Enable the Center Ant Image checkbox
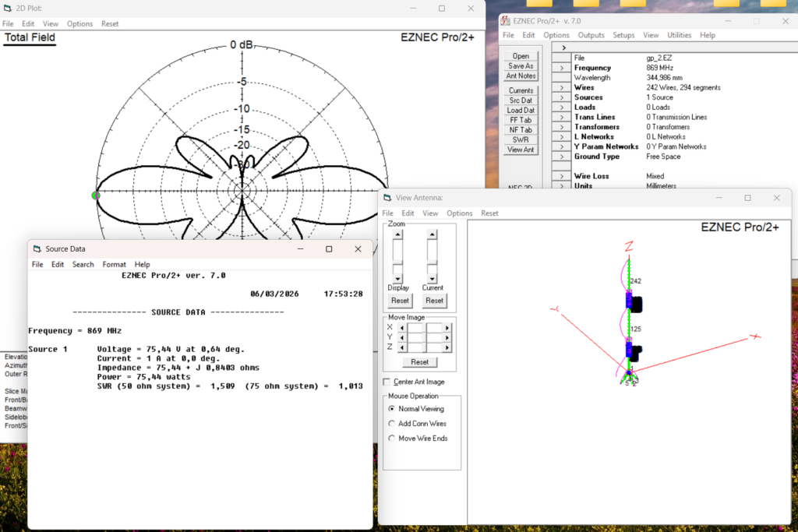This screenshot has width=798, height=532. pyautogui.click(x=387, y=382)
